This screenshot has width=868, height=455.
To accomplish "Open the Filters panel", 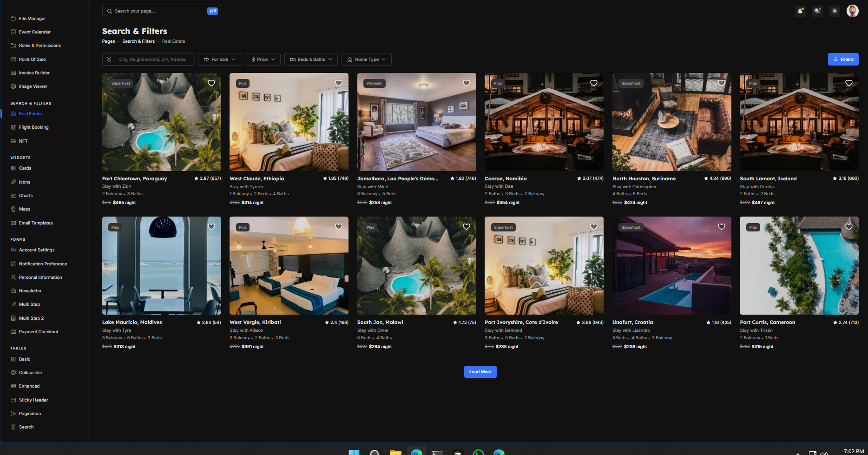I will tap(843, 59).
